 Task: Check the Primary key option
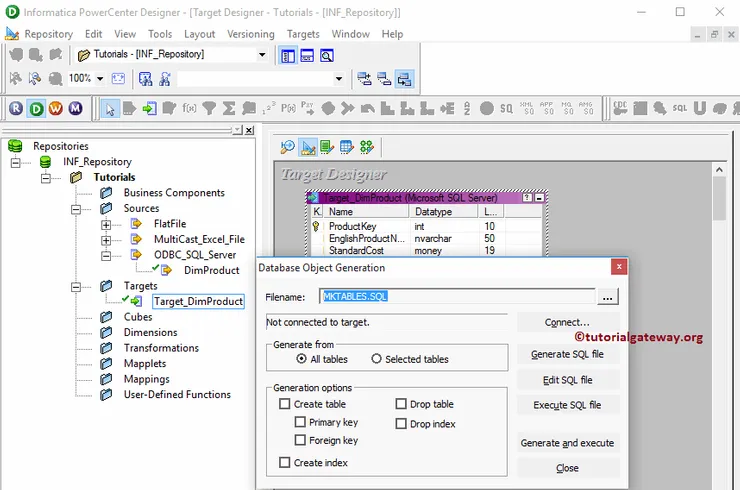(x=300, y=422)
